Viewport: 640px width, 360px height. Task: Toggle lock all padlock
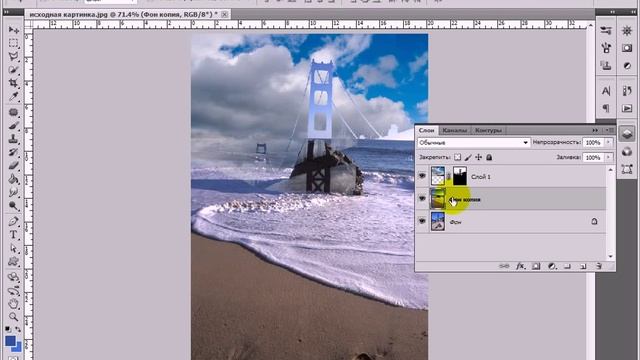coord(489,157)
